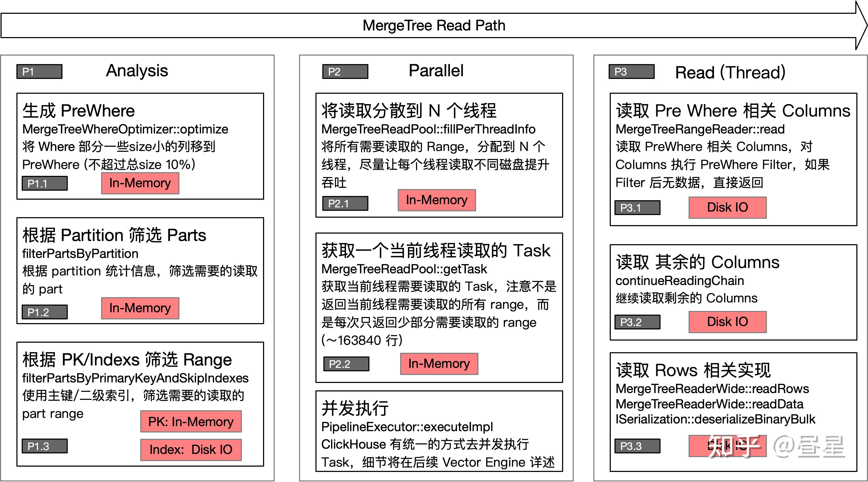Click the filterPartsByPrimaryKeyAndSkipIndexes function name
Viewport: 868px width, 482px height.
pos(135,378)
